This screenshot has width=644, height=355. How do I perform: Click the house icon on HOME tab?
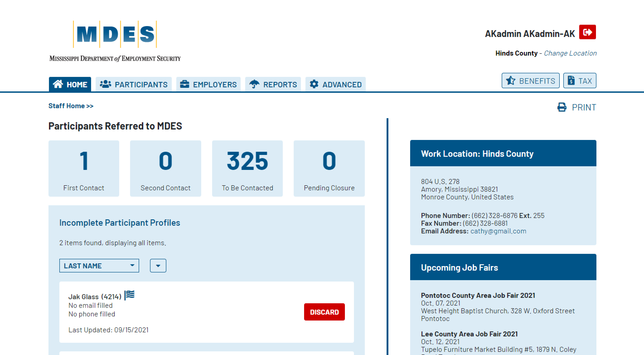pyautogui.click(x=58, y=84)
